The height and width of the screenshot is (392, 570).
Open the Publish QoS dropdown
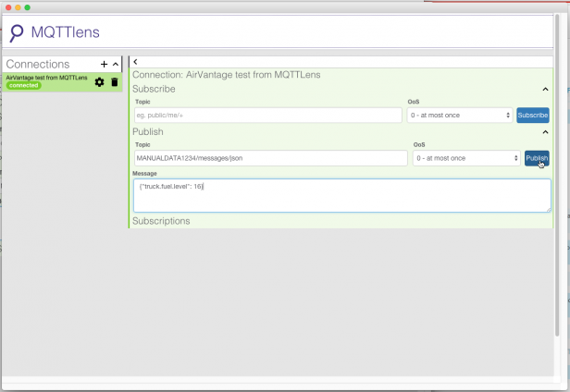tap(465, 158)
